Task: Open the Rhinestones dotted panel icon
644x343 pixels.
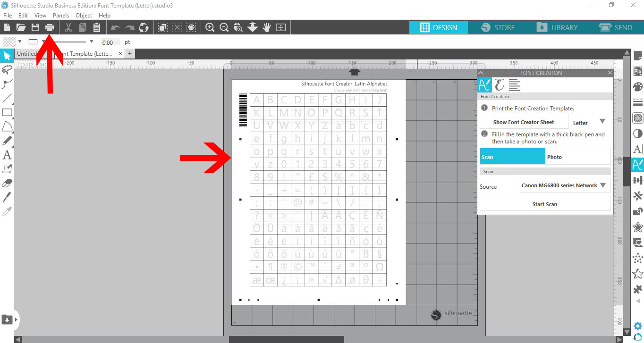Action: (637, 258)
